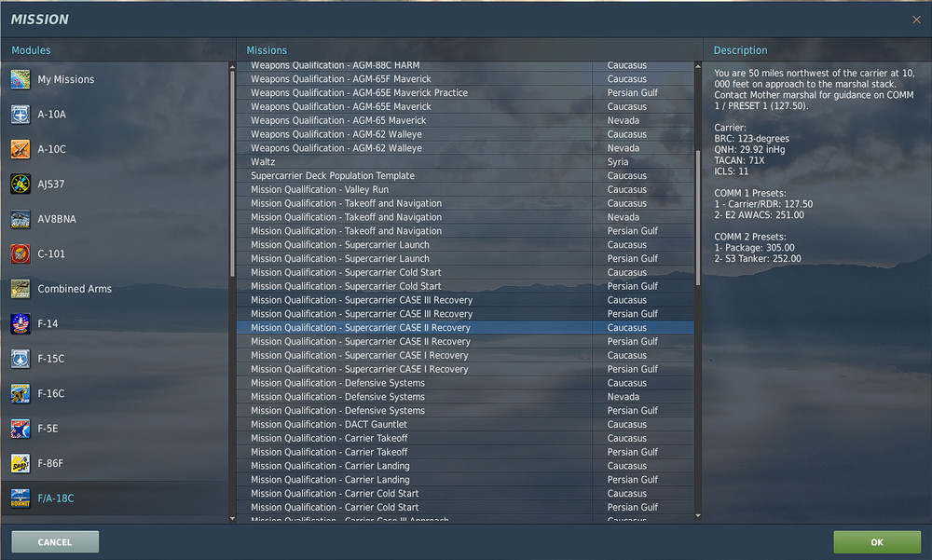
Task: Choose the F-5E module icon
Action: tap(21, 429)
